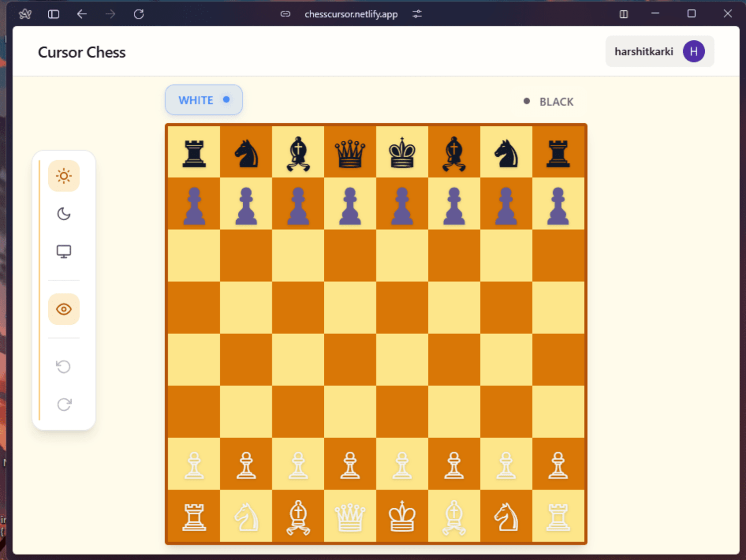Select the white pawn on a2
The image size is (746, 560).
(194, 464)
